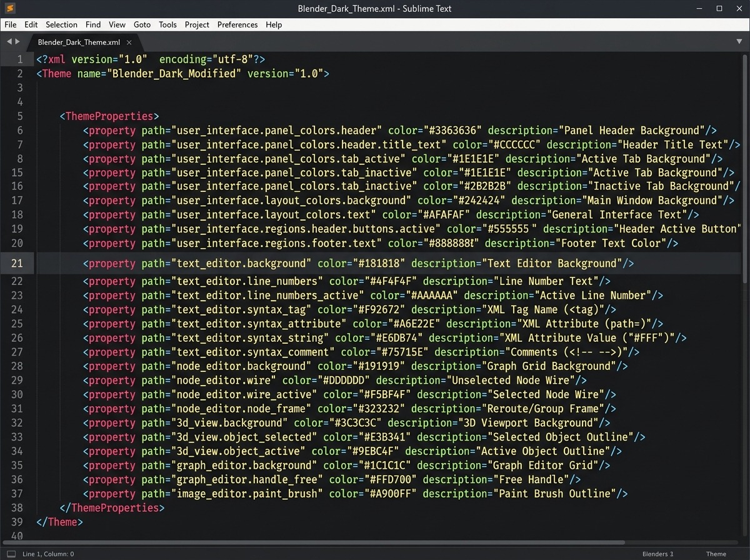The width and height of the screenshot is (750, 560).
Task: Open the Project menu
Action: [x=197, y=24]
